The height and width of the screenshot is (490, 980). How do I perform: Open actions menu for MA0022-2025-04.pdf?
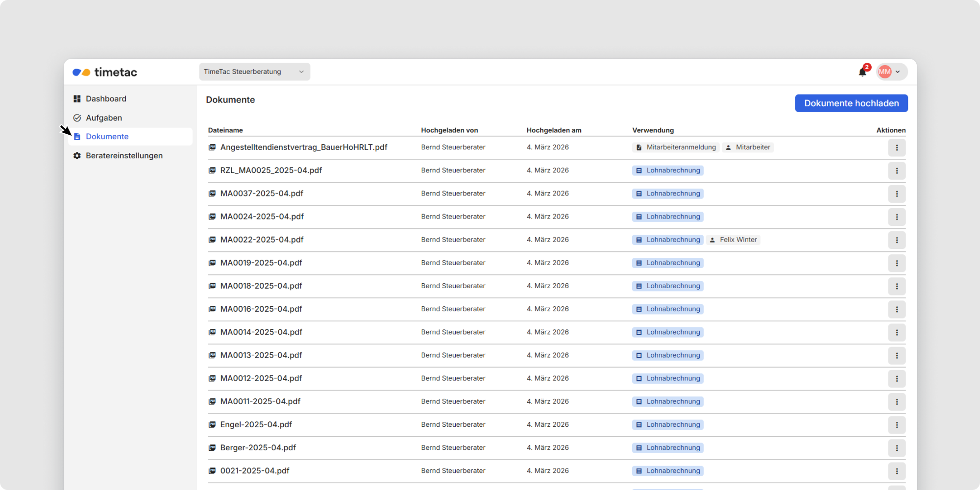pyautogui.click(x=897, y=240)
